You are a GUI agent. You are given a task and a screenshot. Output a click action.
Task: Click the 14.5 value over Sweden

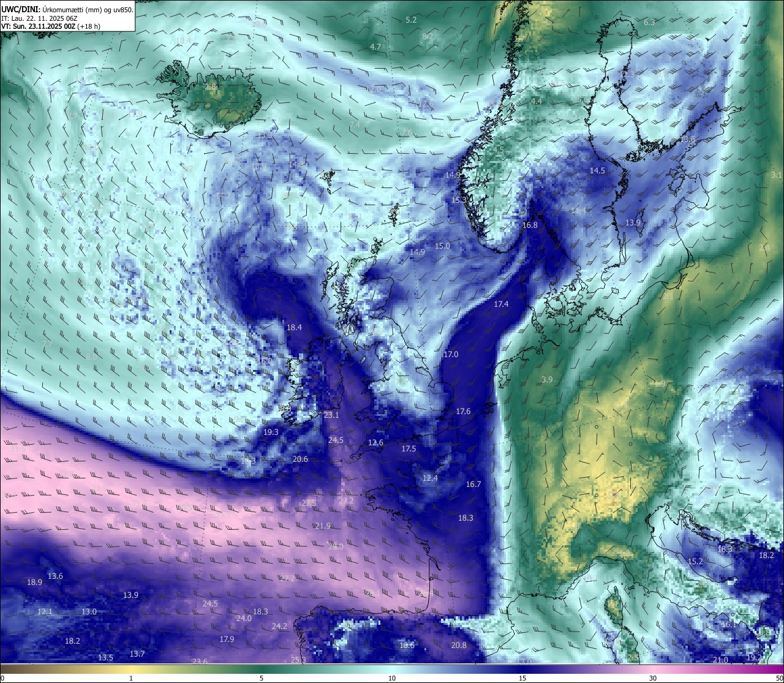pyautogui.click(x=597, y=171)
